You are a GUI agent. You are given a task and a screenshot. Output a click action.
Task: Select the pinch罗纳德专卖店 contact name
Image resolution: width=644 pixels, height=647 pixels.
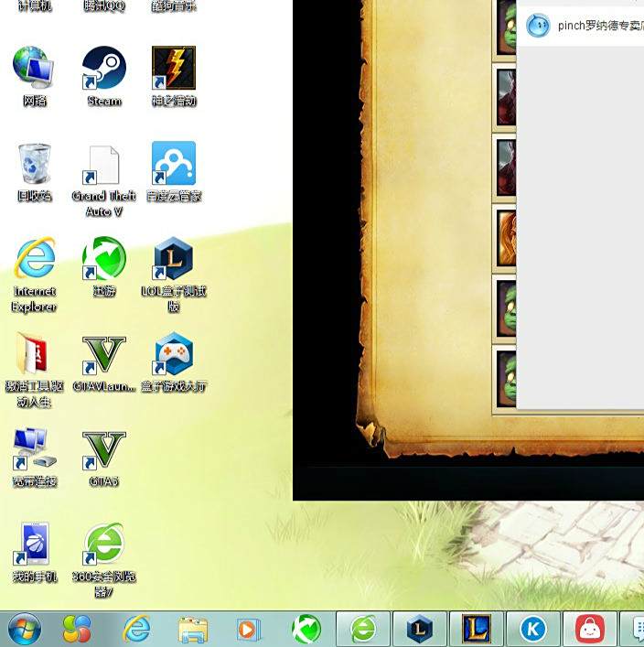tap(601, 26)
